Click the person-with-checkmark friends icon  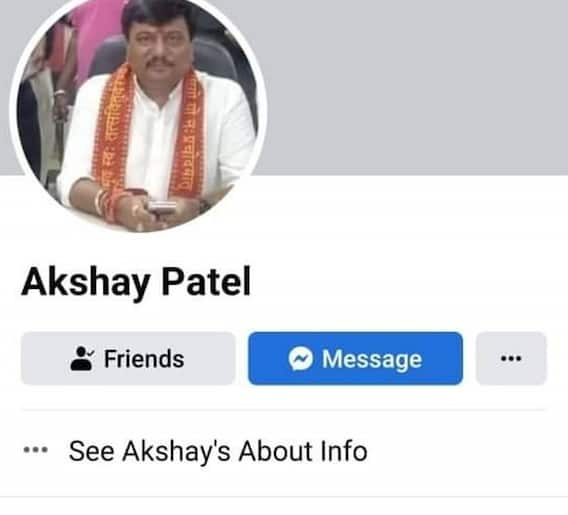coord(82,358)
